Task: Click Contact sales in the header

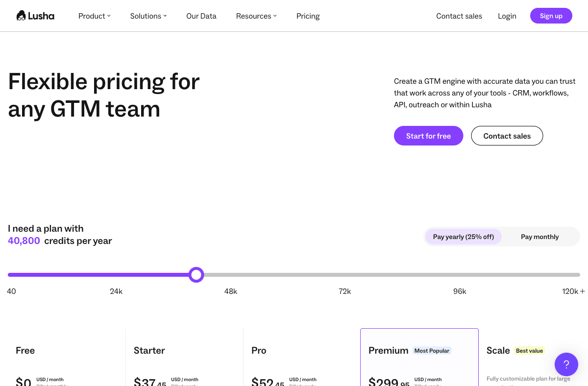Action: (x=459, y=16)
